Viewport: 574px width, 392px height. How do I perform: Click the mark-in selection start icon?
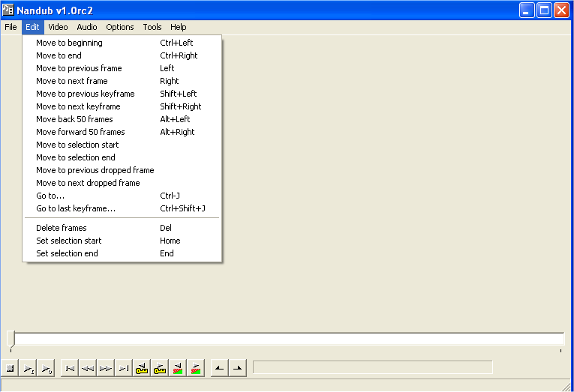click(220, 368)
